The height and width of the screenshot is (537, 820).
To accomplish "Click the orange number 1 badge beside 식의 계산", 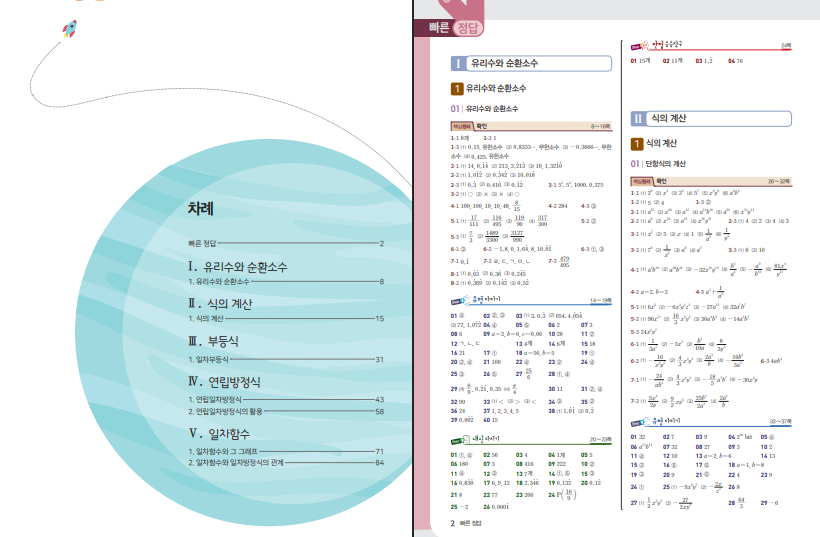I will click(635, 144).
